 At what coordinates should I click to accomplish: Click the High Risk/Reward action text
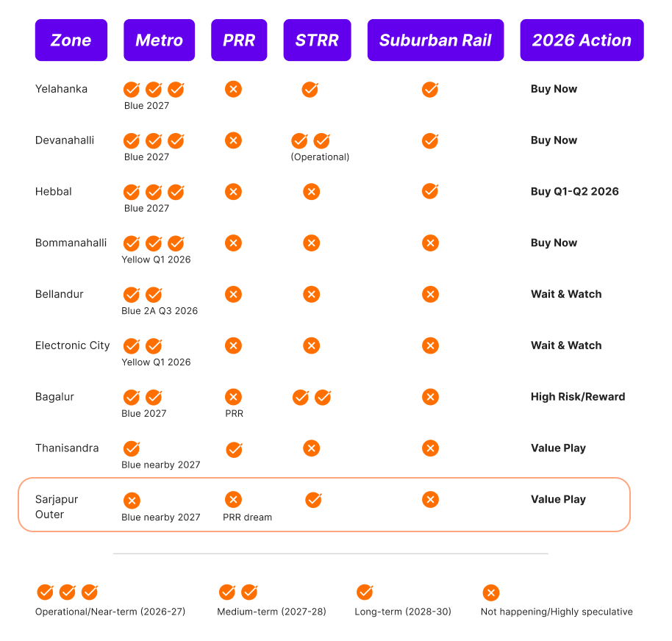578,397
